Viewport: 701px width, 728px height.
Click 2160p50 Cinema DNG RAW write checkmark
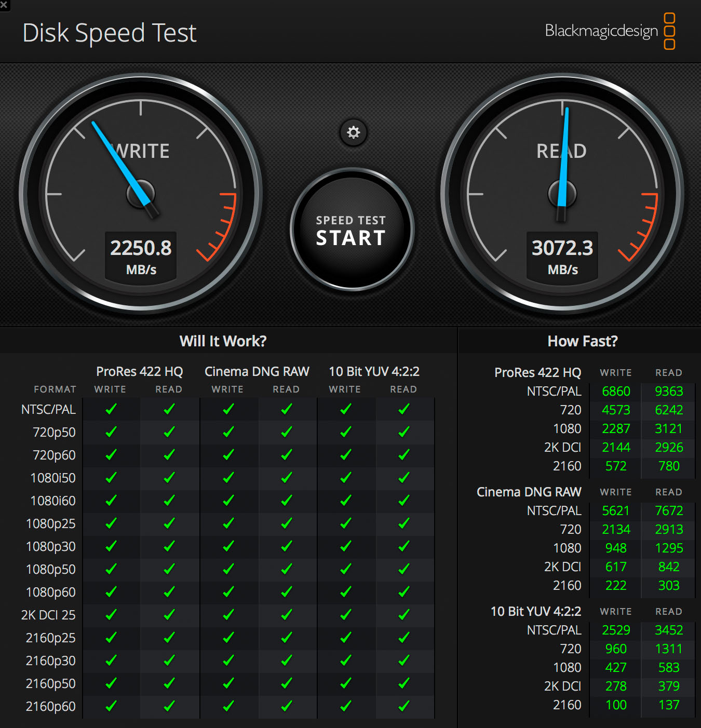228,683
